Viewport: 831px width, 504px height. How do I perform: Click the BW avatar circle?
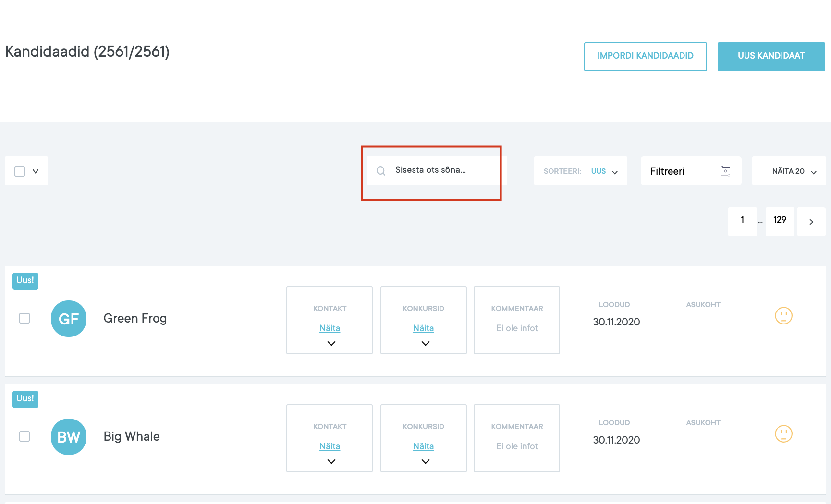click(x=69, y=437)
